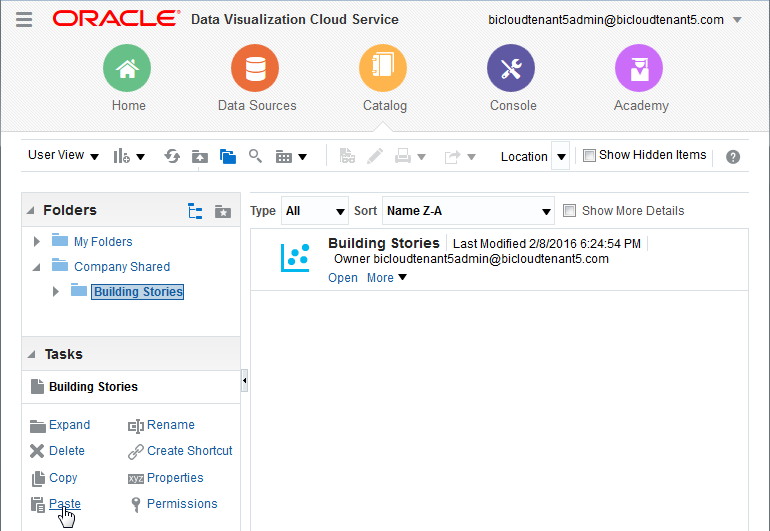This screenshot has width=770, height=531.
Task: Open Academy violet icon
Action: tap(639, 68)
